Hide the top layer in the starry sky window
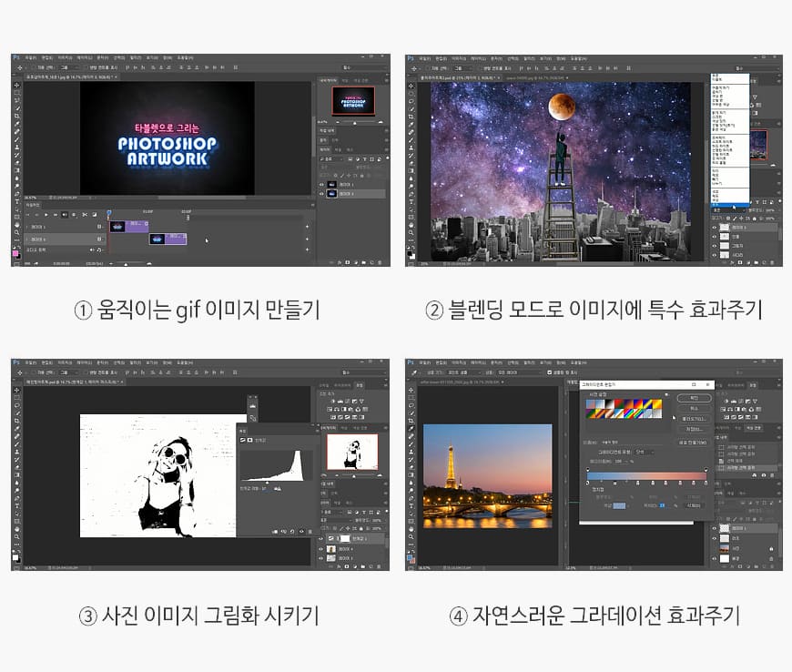Viewport: 792px width, 672px height. click(x=715, y=228)
